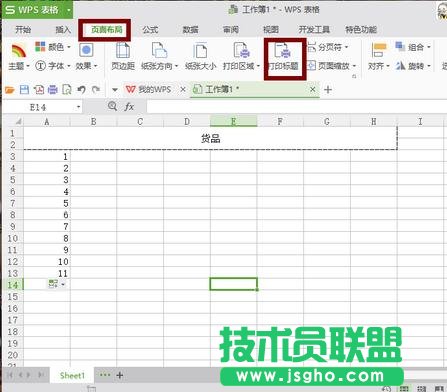Select the Page Layout (页面布局) tab
The width and height of the screenshot is (447, 392).
pos(107,30)
